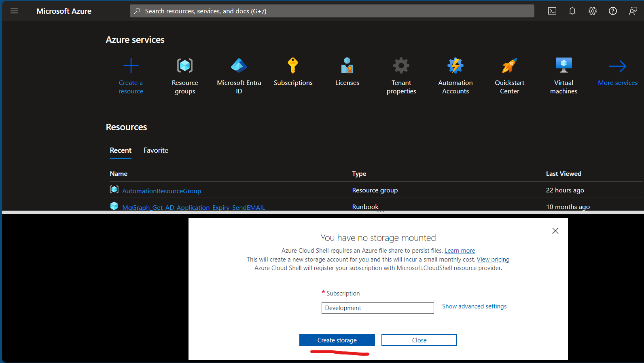Open the portal hamburger menu
Viewport: 644px width, 363px height.
14,11
